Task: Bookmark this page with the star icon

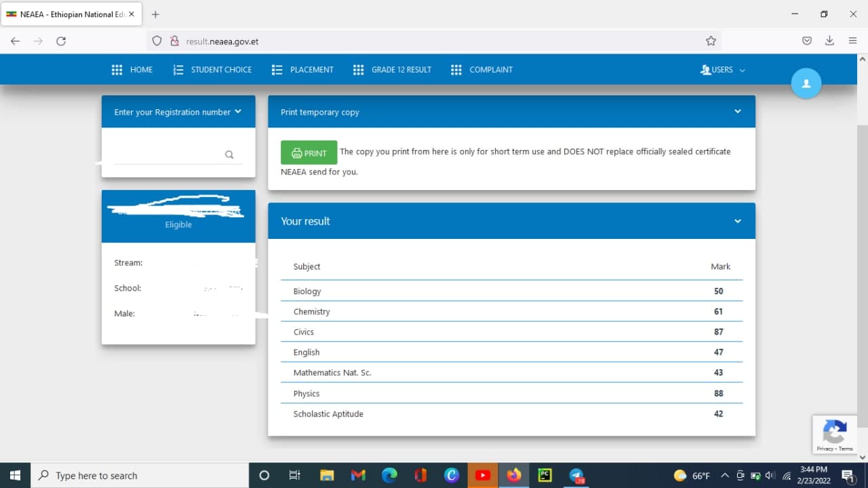Action: click(711, 41)
